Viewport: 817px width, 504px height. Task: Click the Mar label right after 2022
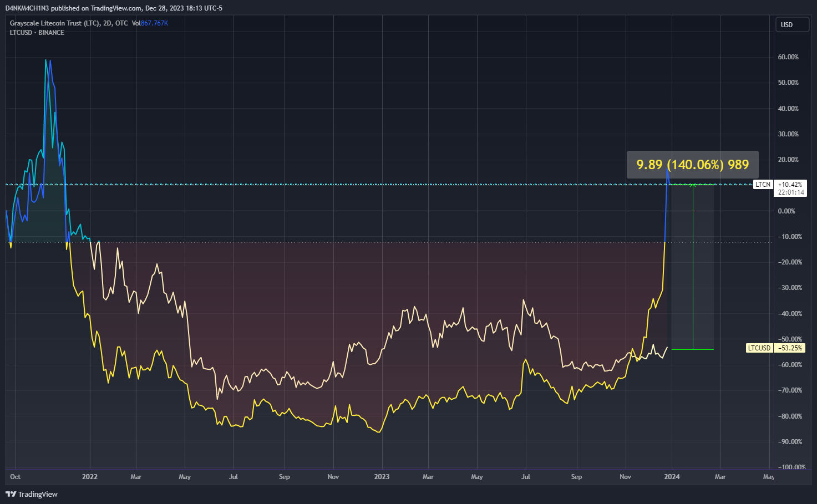point(136,477)
